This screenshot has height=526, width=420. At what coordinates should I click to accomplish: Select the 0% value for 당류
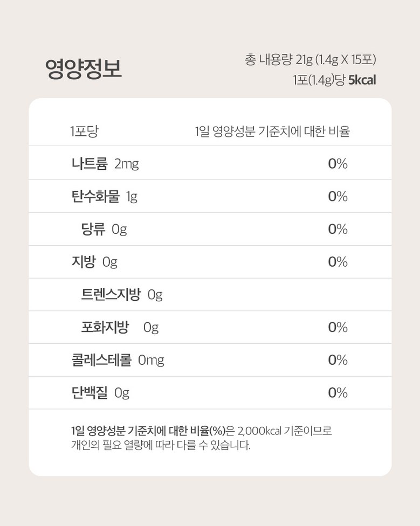pyautogui.click(x=338, y=230)
